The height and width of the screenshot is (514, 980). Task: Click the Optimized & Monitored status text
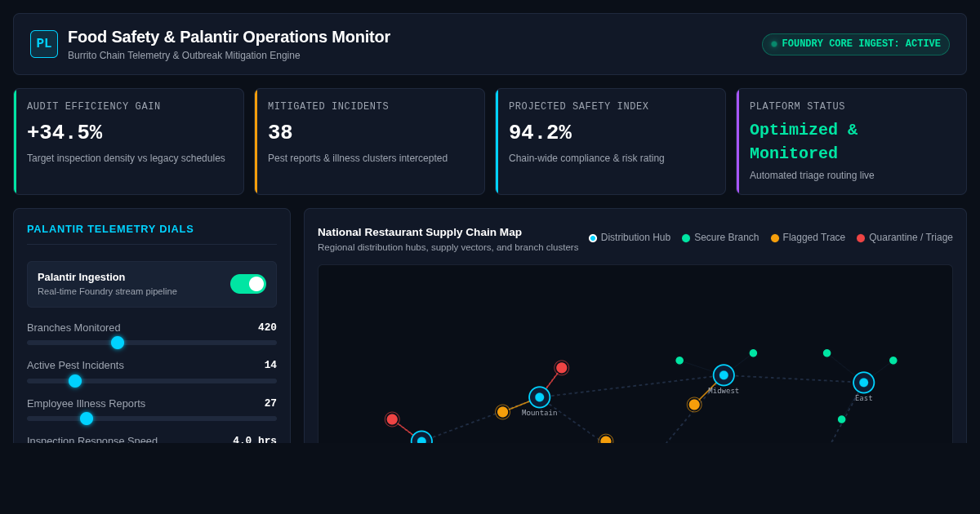click(x=804, y=142)
